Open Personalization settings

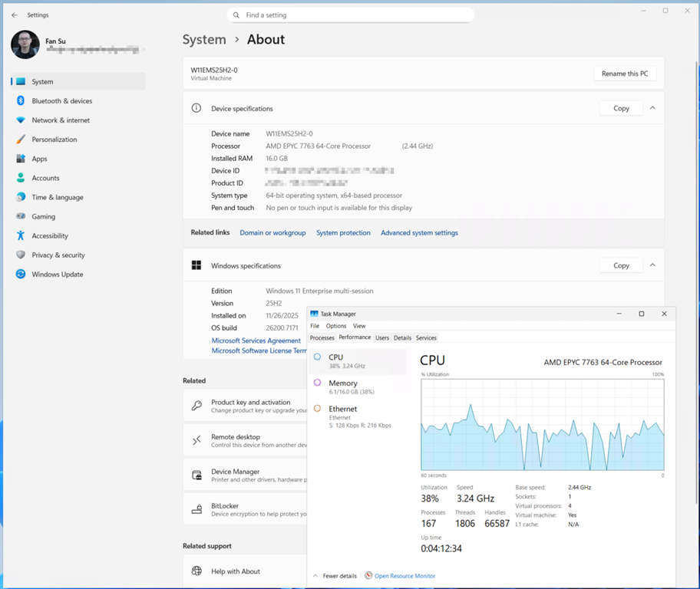pos(54,140)
